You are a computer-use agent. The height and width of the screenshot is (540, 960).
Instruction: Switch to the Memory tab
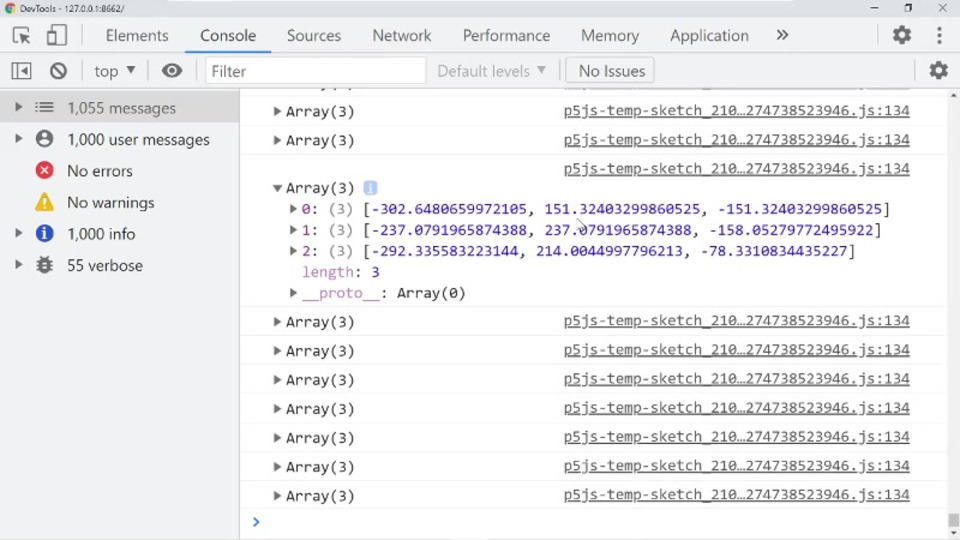tap(610, 36)
